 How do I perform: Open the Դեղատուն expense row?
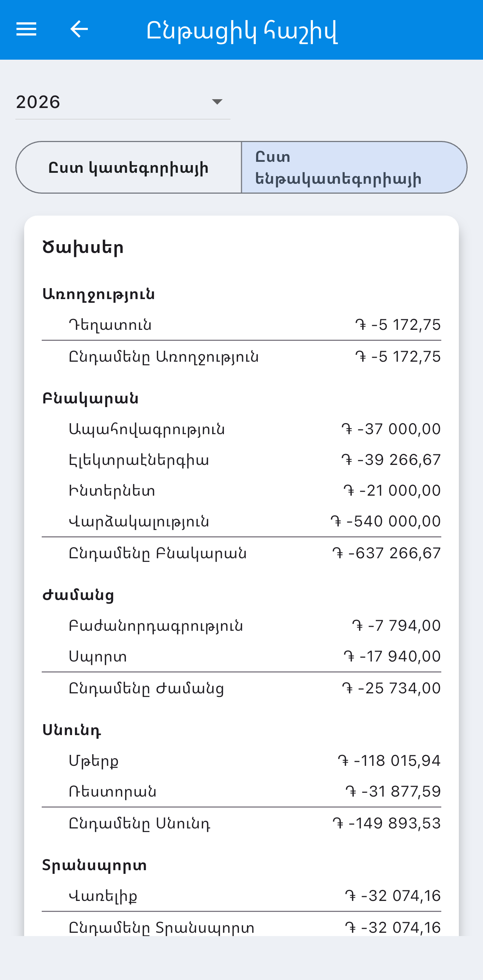coord(241,325)
